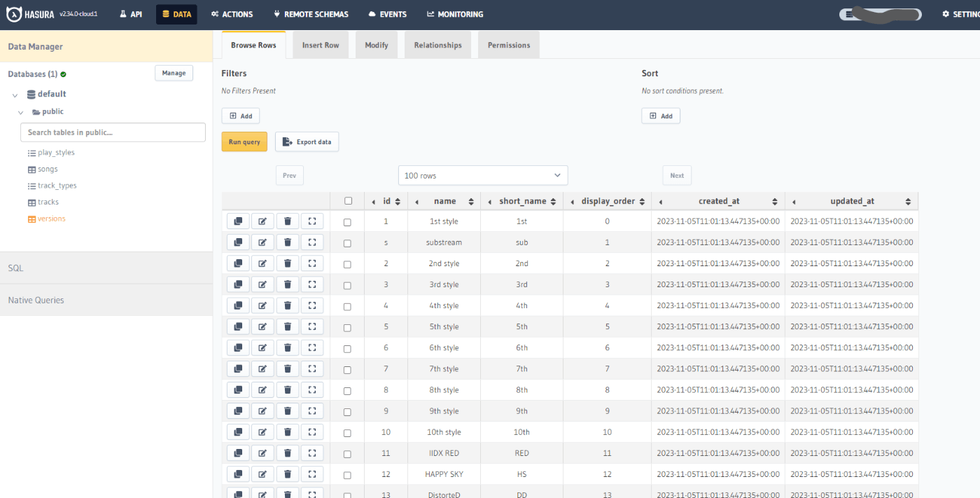Viewport: 980px width, 498px height.
Task: Go to the Relationships tab
Action: point(438,45)
